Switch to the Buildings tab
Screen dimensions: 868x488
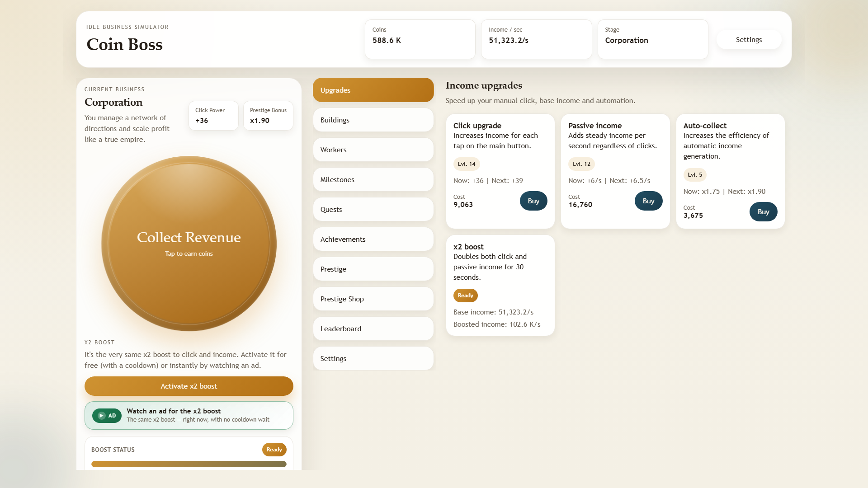tap(373, 120)
